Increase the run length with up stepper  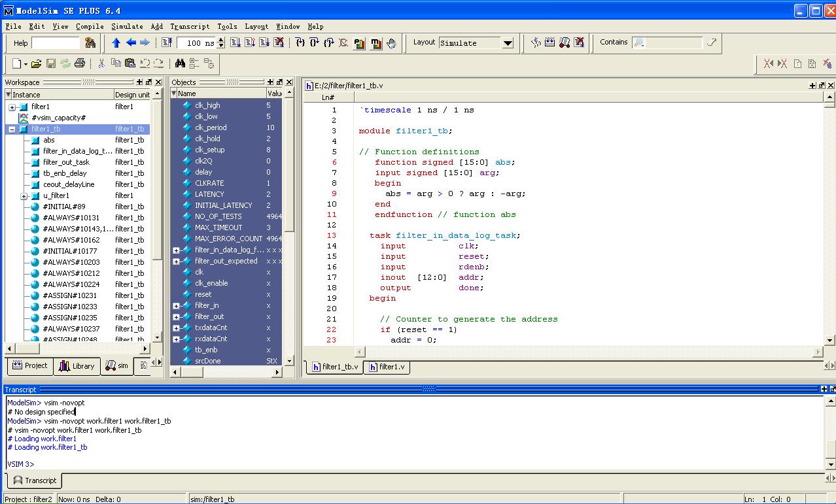coord(221,40)
